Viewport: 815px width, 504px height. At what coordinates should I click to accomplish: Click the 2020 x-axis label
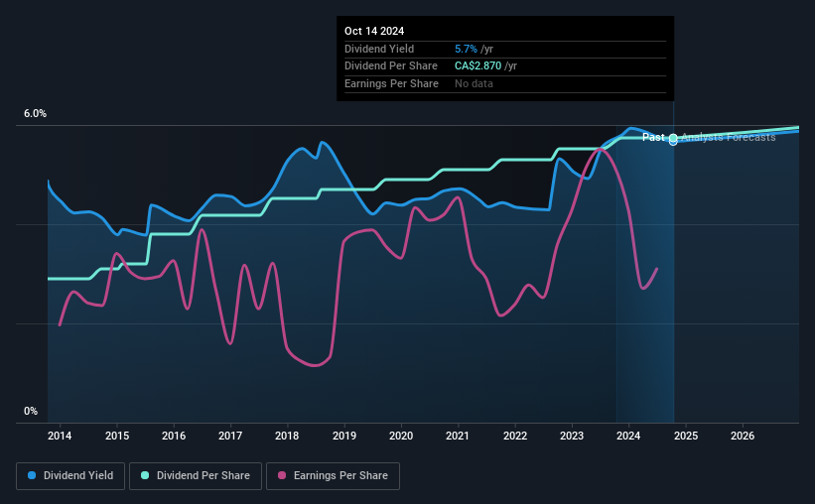pos(401,436)
